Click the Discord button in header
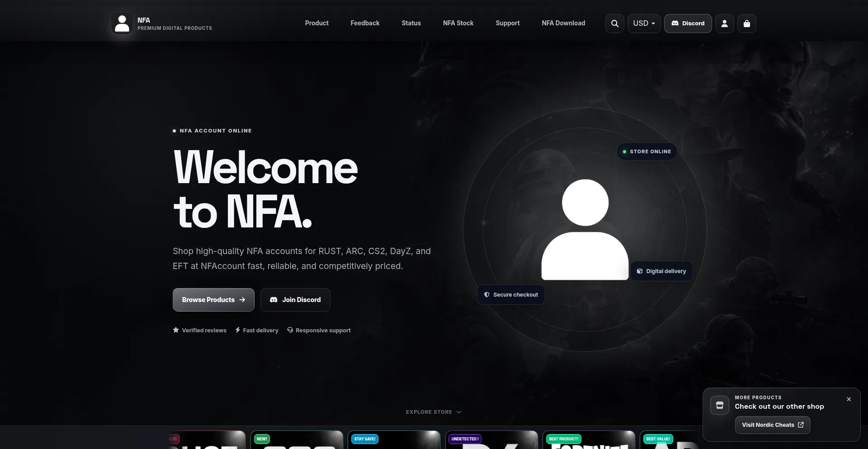Image resolution: width=868 pixels, height=449 pixels. [x=688, y=24]
